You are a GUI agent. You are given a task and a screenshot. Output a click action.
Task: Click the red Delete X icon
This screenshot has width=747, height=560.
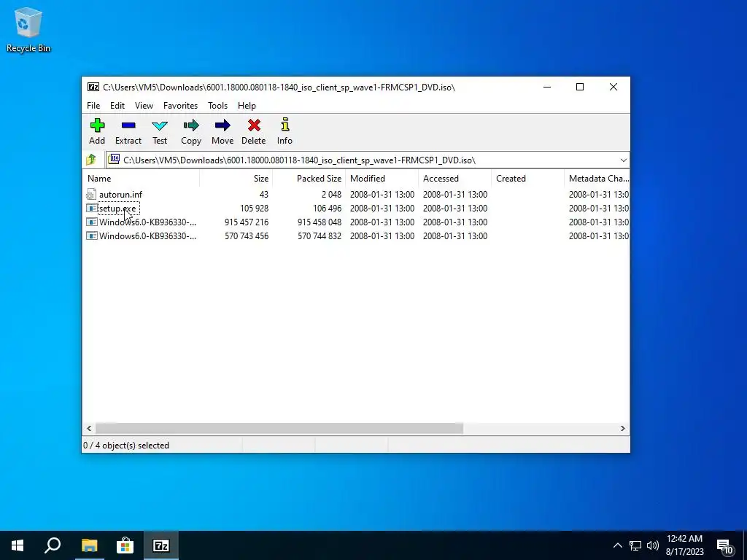pos(254,125)
